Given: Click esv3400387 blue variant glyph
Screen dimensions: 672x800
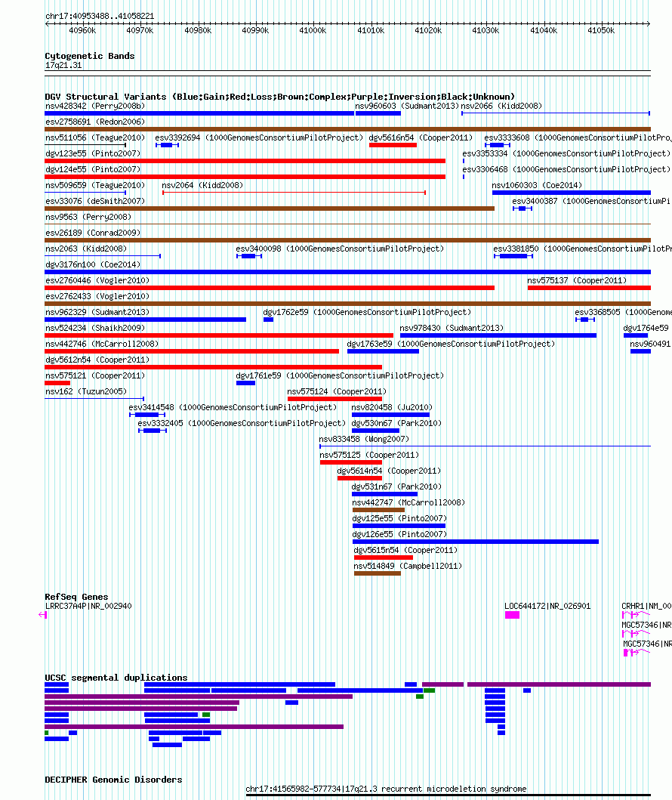Looking at the screenshot, I should (x=522, y=208).
